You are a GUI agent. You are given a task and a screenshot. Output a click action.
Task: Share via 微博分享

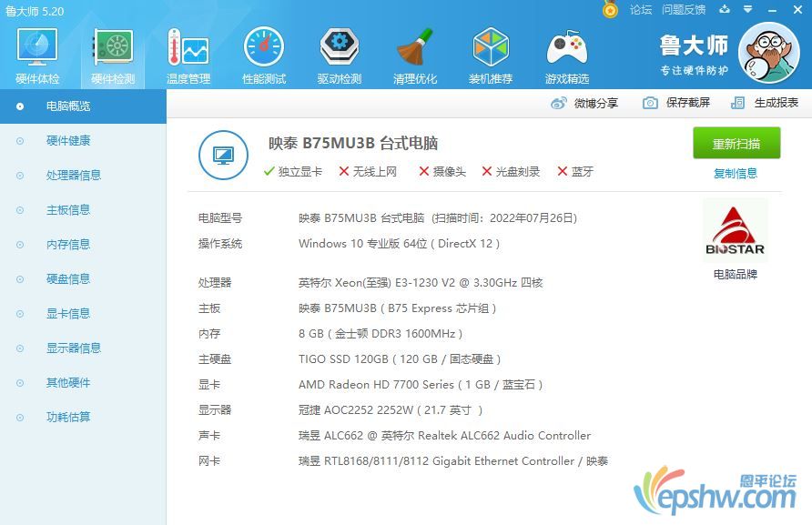tap(584, 103)
